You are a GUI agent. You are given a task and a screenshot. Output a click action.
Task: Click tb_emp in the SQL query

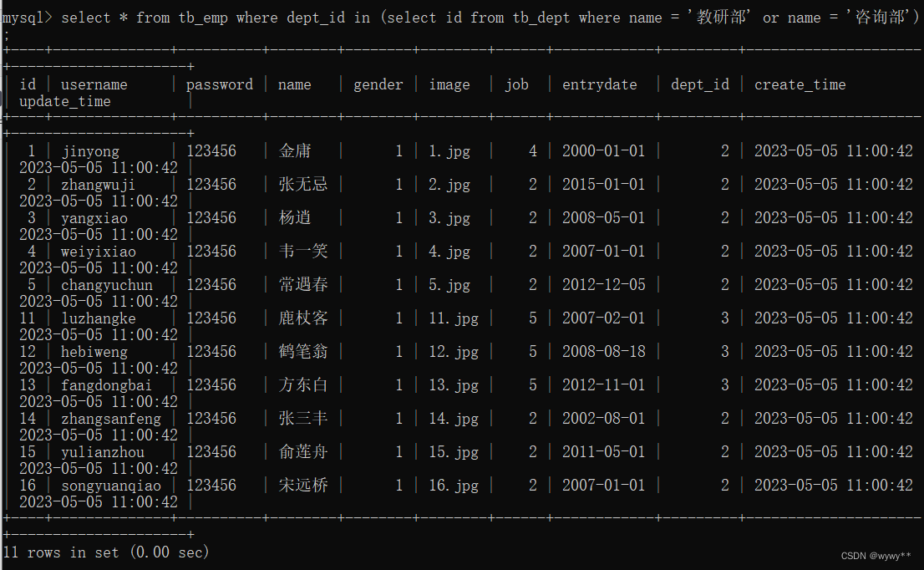pyautogui.click(x=203, y=18)
